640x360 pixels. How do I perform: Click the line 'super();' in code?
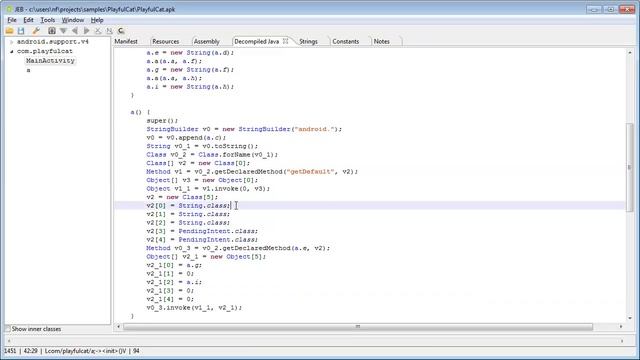[162, 120]
